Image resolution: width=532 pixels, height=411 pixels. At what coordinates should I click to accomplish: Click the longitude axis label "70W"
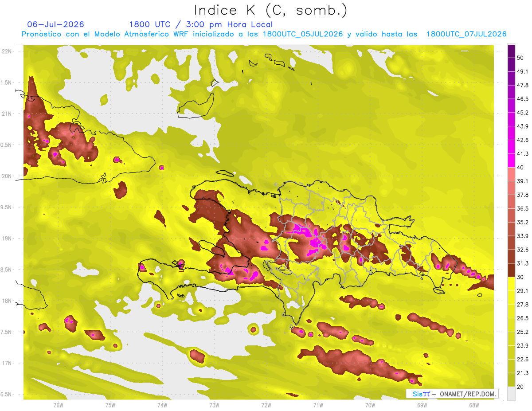coord(370,405)
